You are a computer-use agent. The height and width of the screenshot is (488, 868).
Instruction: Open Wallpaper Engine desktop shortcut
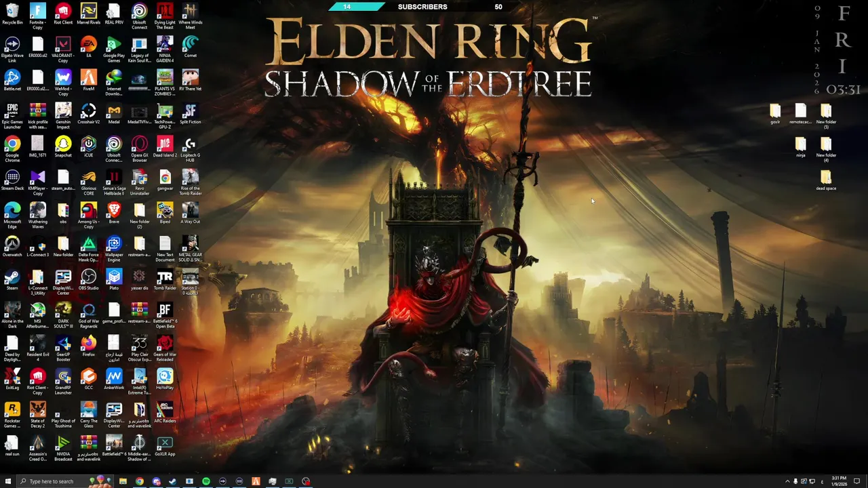click(x=114, y=249)
